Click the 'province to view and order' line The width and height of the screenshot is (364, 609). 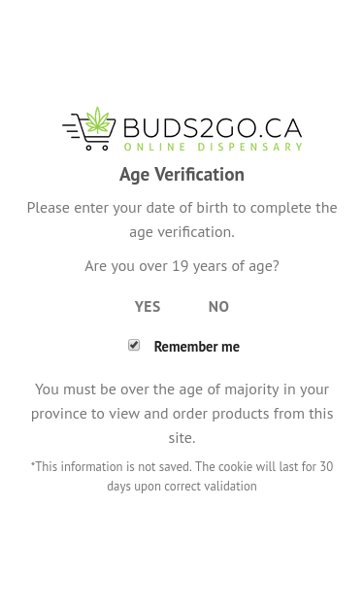(x=182, y=414)
